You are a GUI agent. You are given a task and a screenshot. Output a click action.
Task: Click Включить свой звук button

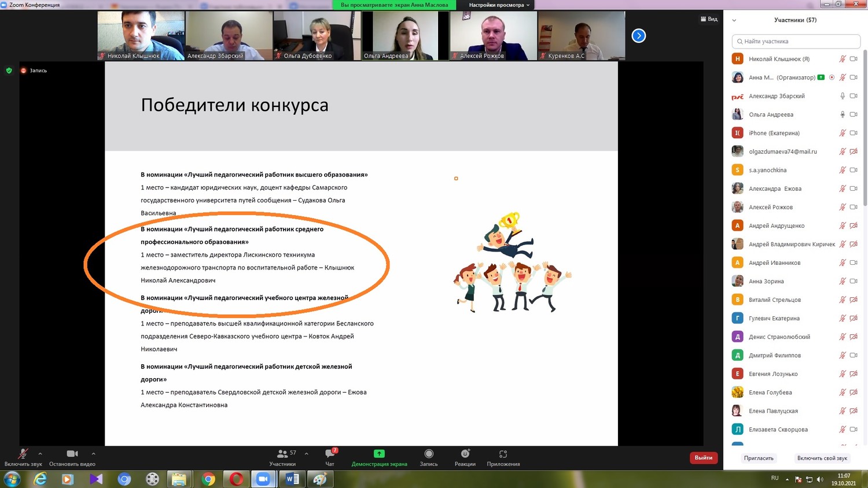pos(822,458)
